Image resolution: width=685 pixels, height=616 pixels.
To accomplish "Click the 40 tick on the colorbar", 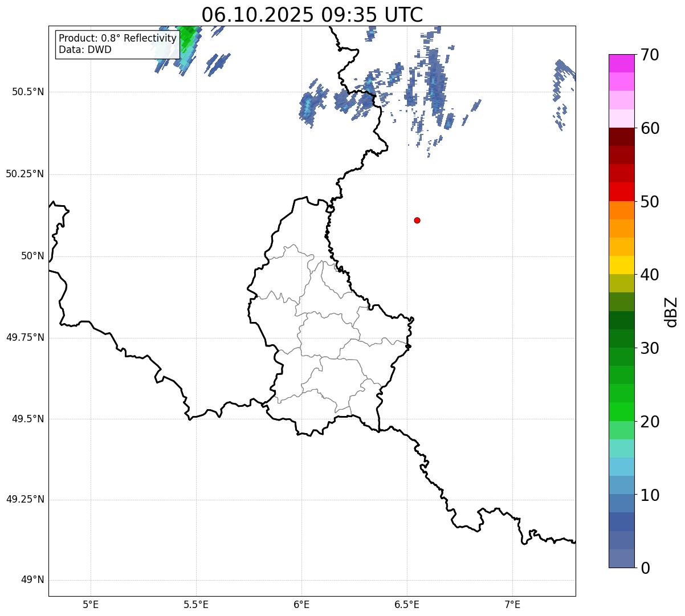I will pos(650,275).
